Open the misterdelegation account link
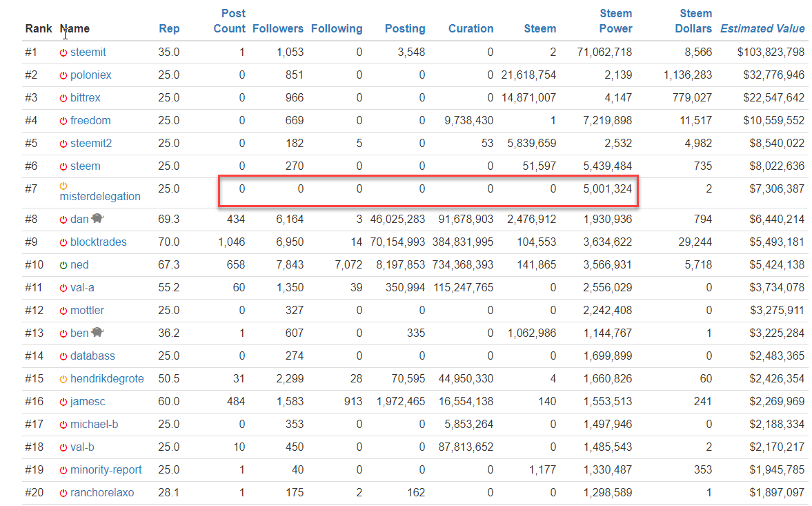The width and height of the screenshot is (812, 506). click(100, 197)
